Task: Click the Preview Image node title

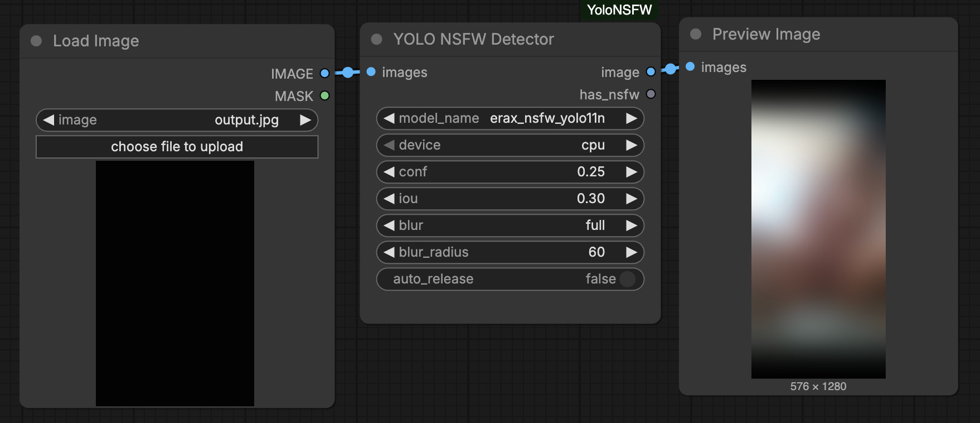Action: (x=766, y=34)
